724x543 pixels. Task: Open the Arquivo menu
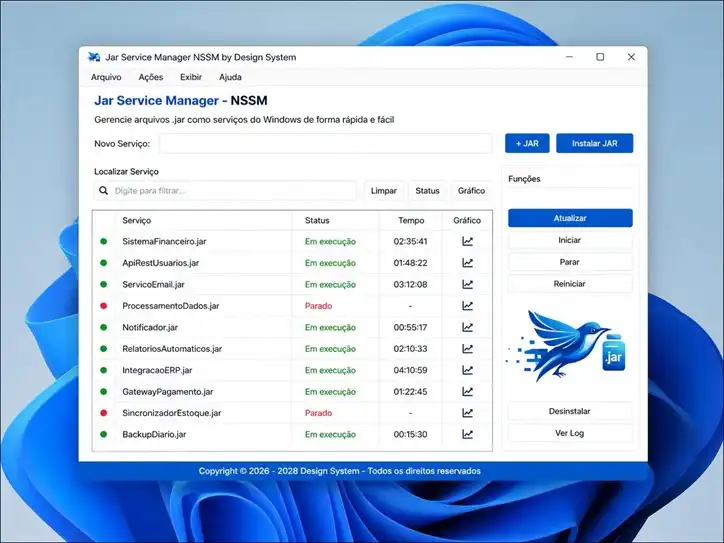106,77
